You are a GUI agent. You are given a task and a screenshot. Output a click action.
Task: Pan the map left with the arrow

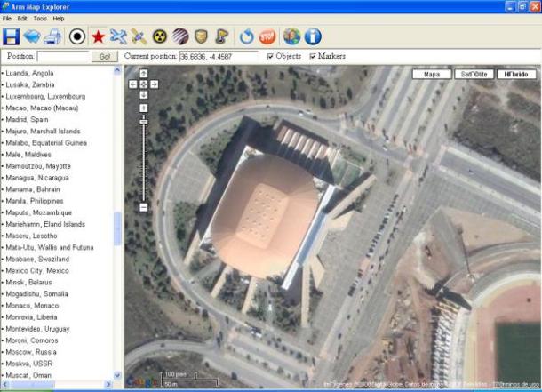pyautogui.click(x=133, y=84)
